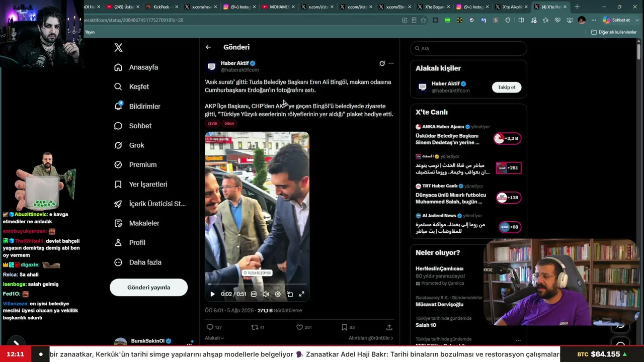
Task: Open the Salah 10 trend
Action: 426,325
